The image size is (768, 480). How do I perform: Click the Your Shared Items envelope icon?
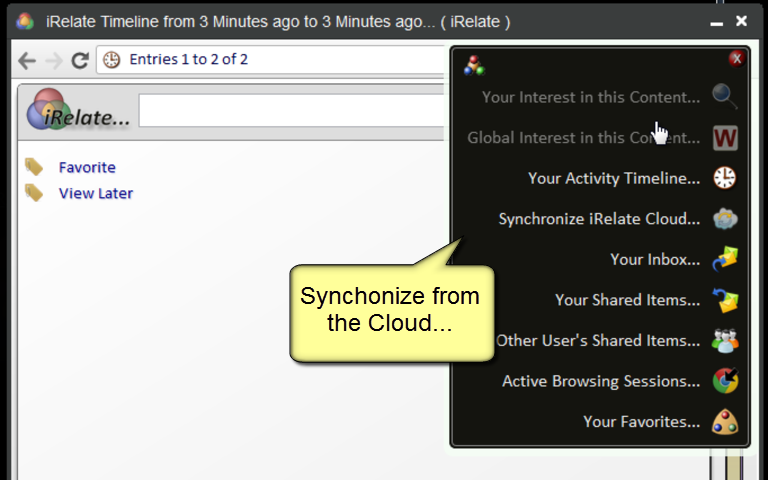point(725,300)
